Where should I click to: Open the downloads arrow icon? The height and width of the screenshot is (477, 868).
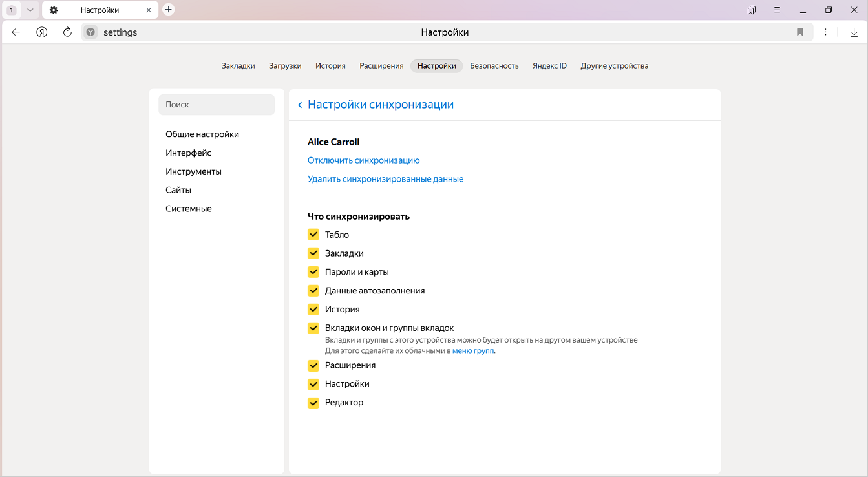click(854, 32)
